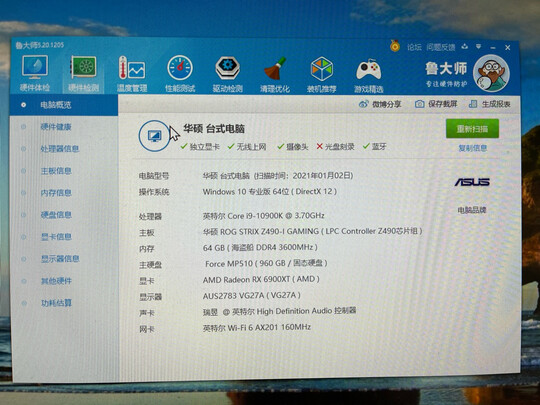Image resolution: width=540 pixels, height=405 pixels.
Task: Click the Windows 10 专业版 64位 value
Action: pos(270,191)
